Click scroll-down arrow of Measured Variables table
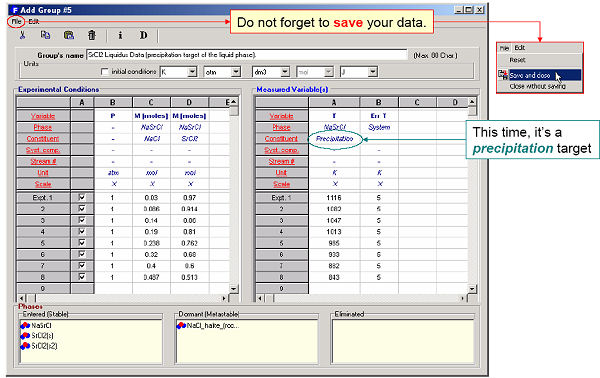 tap(472, 289)
